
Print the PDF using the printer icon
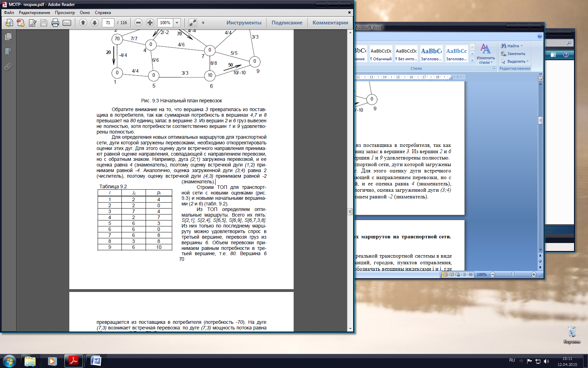[55, 23]
